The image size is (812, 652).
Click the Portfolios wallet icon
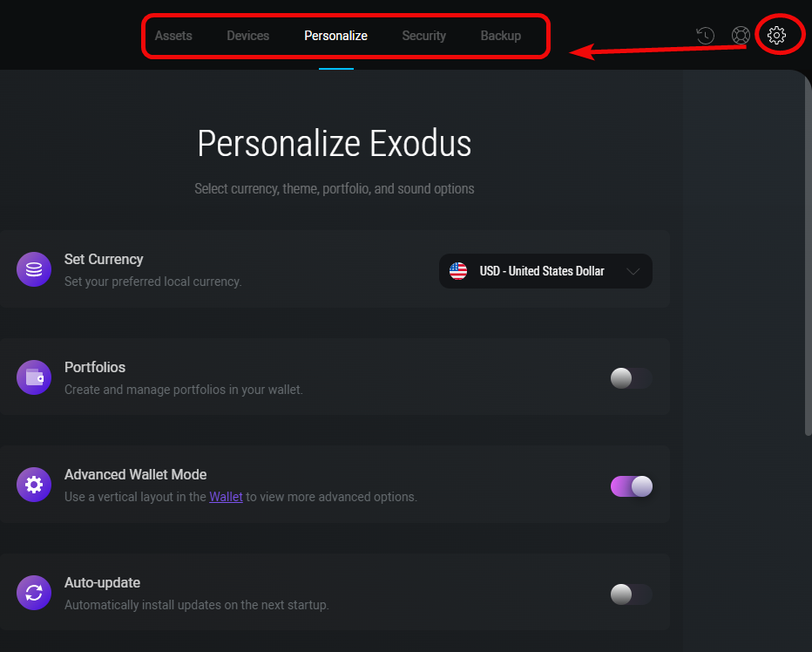(34, 377)
